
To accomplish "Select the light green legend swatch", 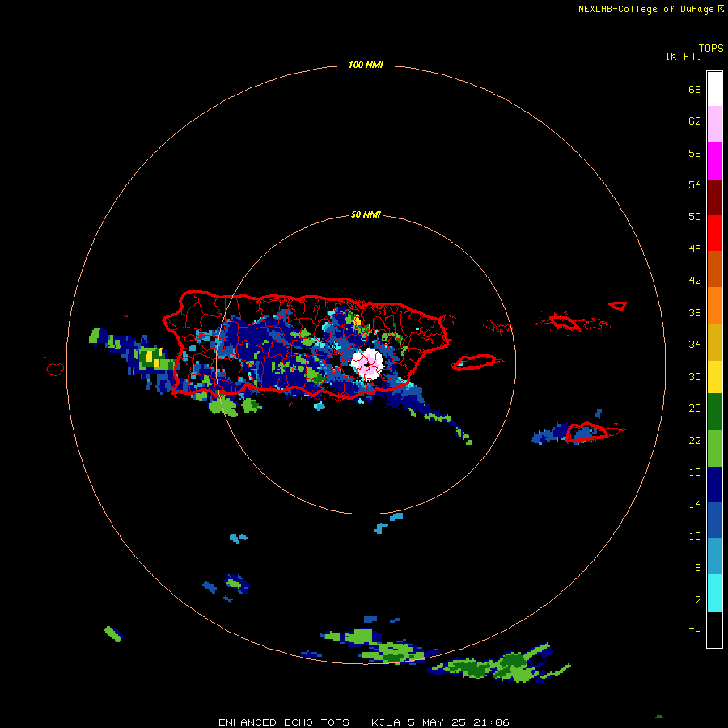I will 714,448.
